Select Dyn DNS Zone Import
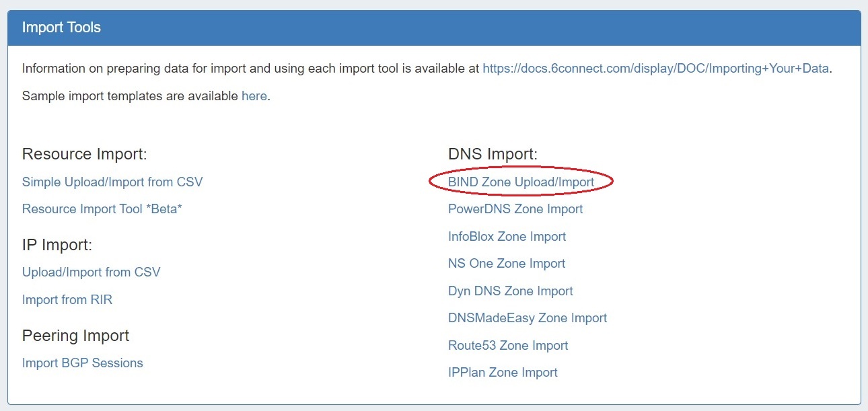 pos(511,291)
